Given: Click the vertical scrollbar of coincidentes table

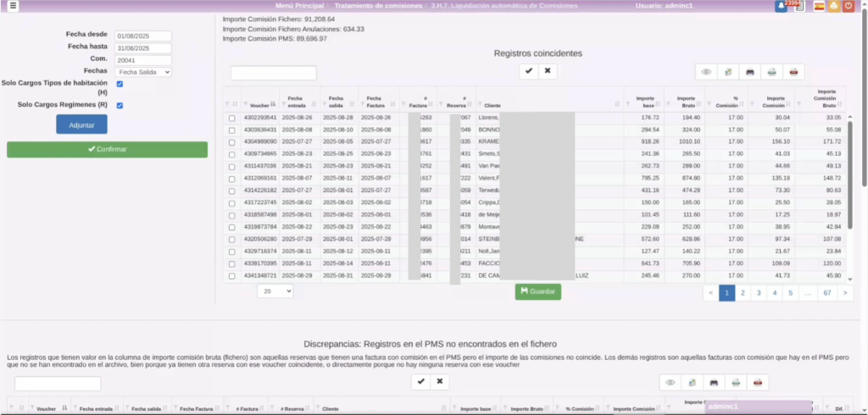Looking at the screenshot, I should 850,152.
